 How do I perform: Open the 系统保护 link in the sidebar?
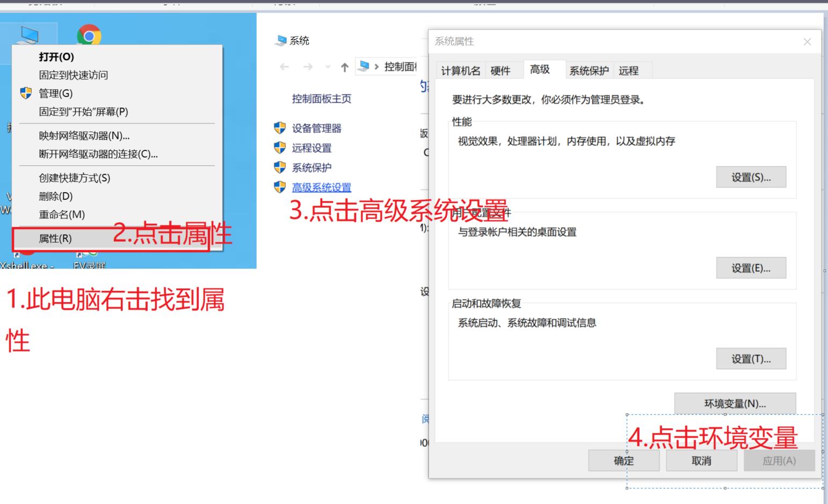click(x=312, y=168)
